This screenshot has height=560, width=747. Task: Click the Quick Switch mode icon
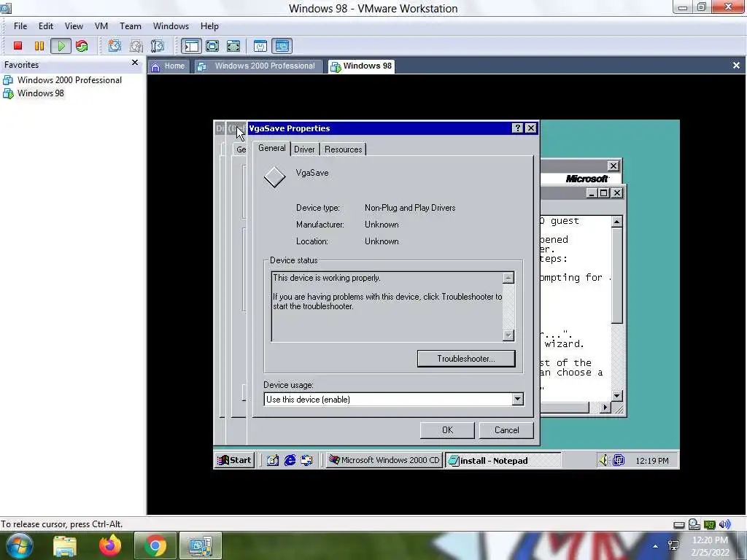click(233, 46)
